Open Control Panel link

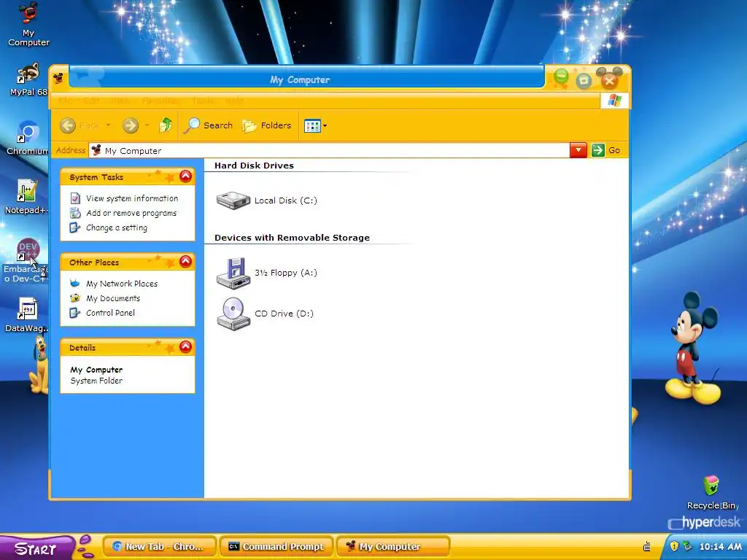(x=110, y=313)
